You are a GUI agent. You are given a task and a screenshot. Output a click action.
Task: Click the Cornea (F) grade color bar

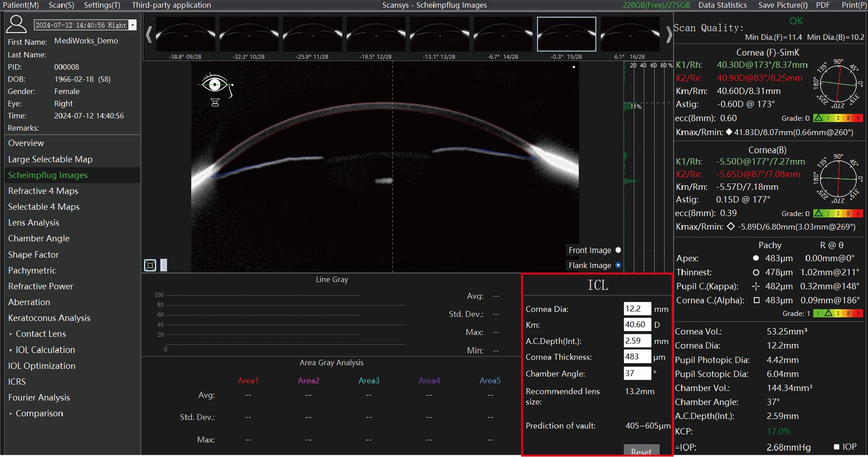838,118
